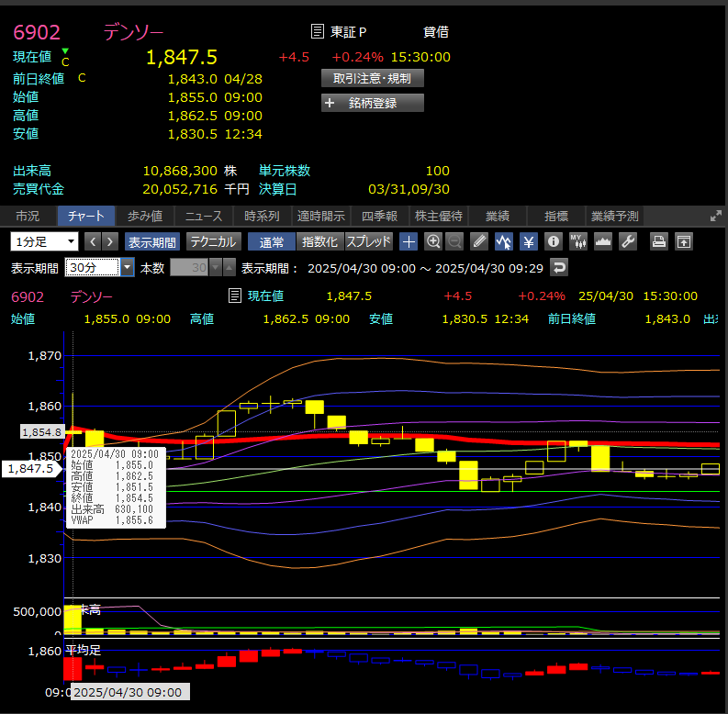The width and height of the screenshot is (728, 714).
Task: Increase 本数 with the up arrow
Action: [x=229, y=268]
